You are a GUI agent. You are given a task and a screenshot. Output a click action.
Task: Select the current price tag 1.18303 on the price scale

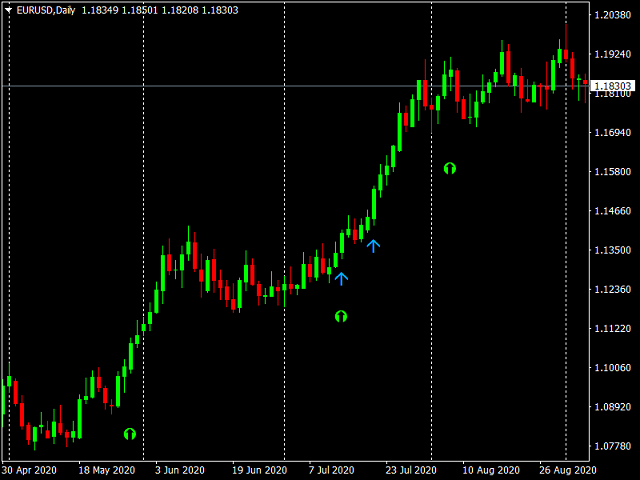[x=613, y=86]
